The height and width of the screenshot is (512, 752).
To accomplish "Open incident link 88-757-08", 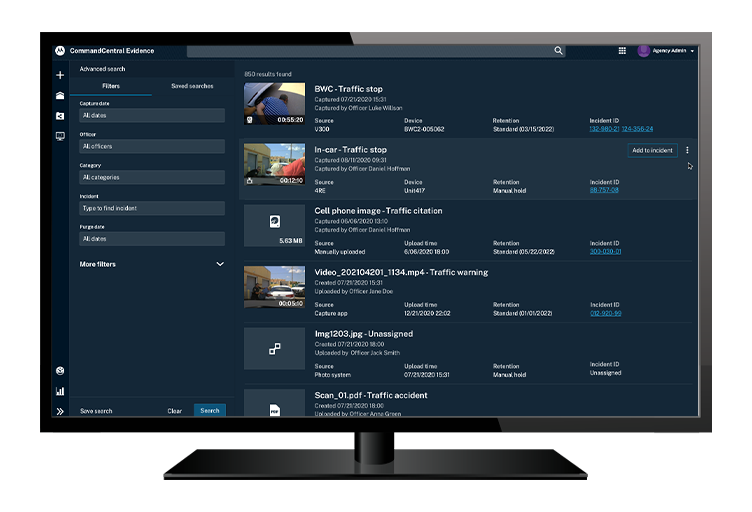I will tap(604, 189).
